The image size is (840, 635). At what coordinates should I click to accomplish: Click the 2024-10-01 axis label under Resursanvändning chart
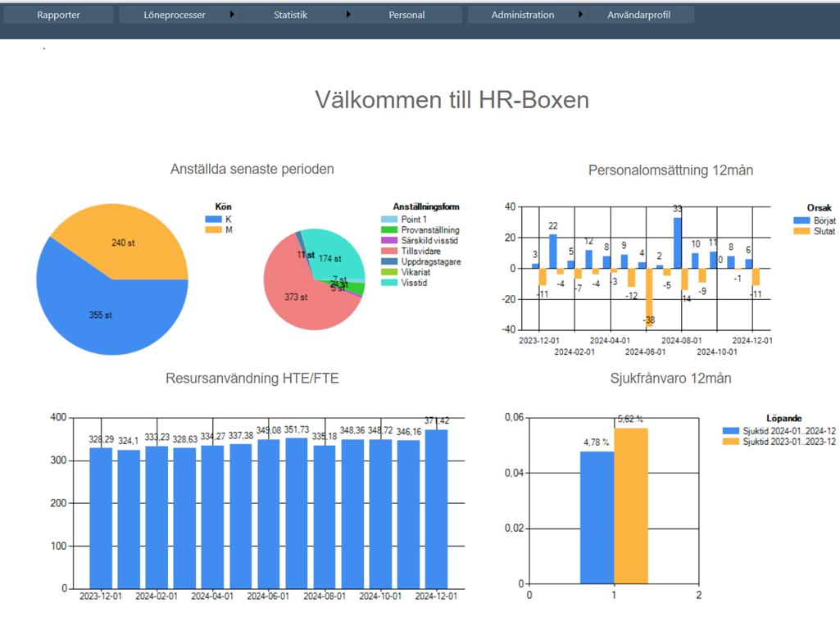tap(380, 596)
